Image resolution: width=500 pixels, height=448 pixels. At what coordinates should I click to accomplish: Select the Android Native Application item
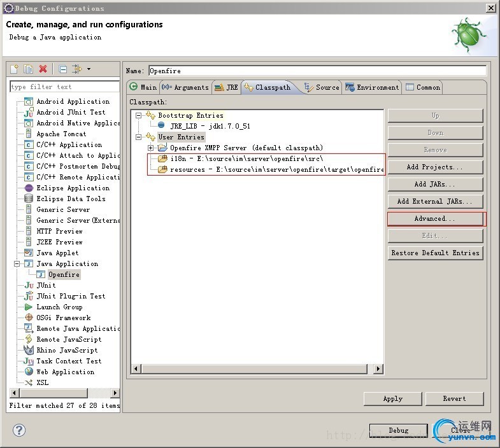pos(78,123)
